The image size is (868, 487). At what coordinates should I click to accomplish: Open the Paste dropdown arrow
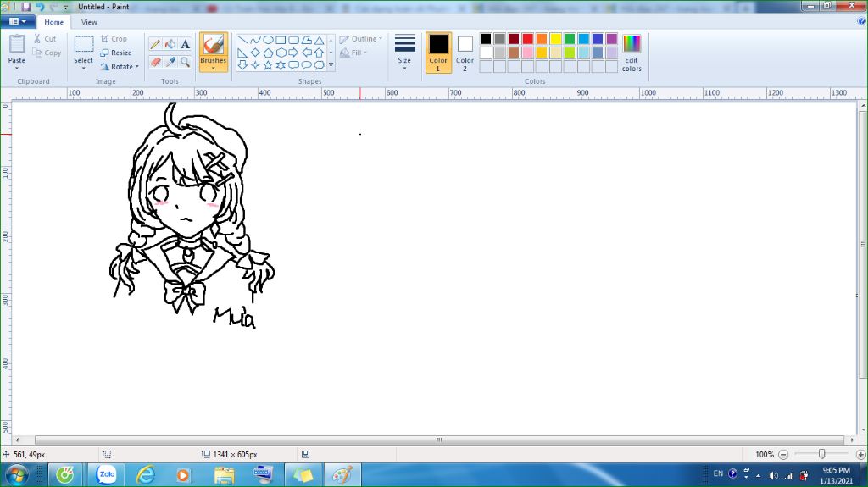click(17, 68)
